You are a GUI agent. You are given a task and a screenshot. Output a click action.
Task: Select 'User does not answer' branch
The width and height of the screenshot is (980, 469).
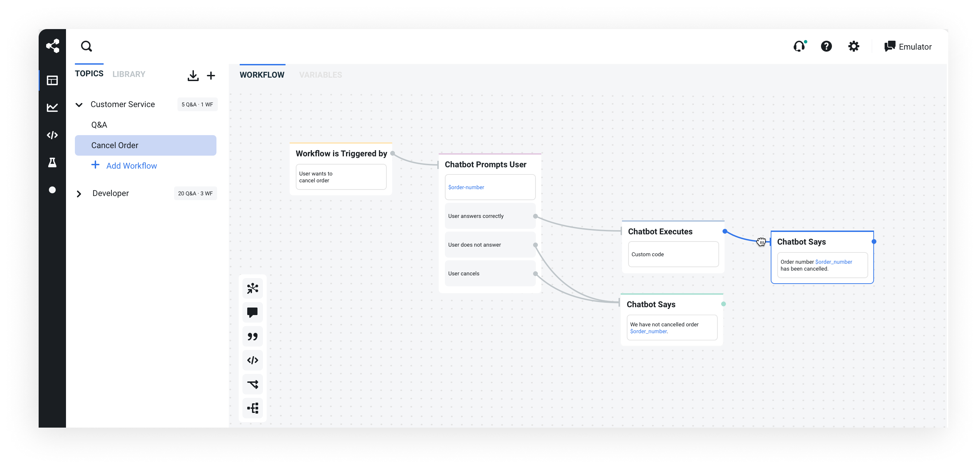coord(490,245)
